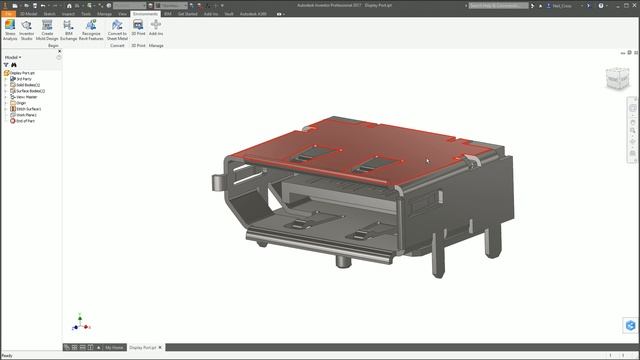The width and height of the screenshot is (640, 360).
Task: Switch to the Inspect tab
Action: point(68,14)
